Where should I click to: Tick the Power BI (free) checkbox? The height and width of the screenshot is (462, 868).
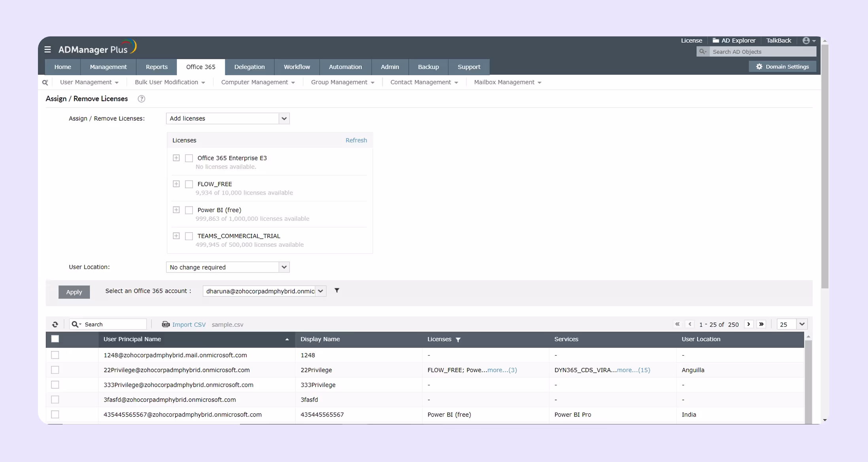click(189, 210)
